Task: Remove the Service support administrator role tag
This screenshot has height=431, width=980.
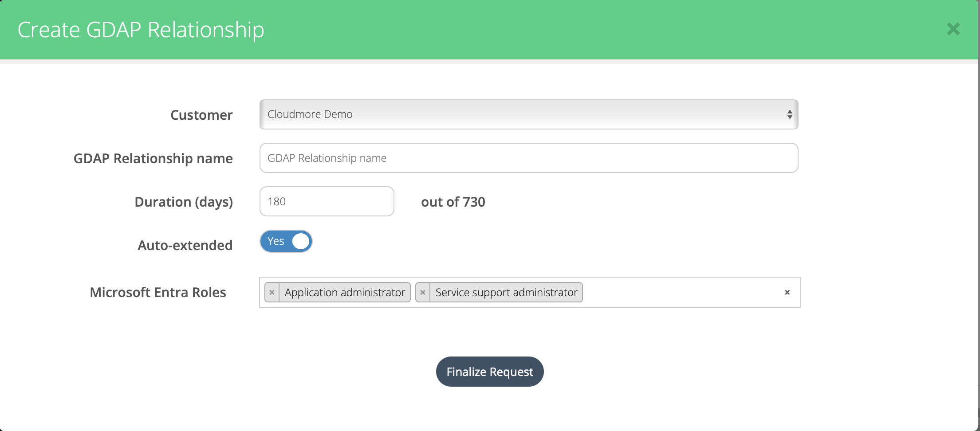Action: (x=423, y=292)
